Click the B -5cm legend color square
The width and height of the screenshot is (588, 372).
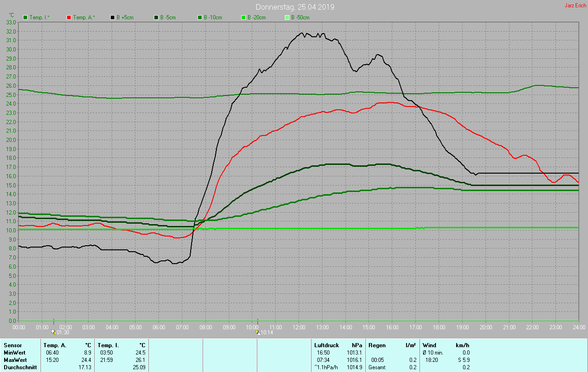(x=156, y=17)
